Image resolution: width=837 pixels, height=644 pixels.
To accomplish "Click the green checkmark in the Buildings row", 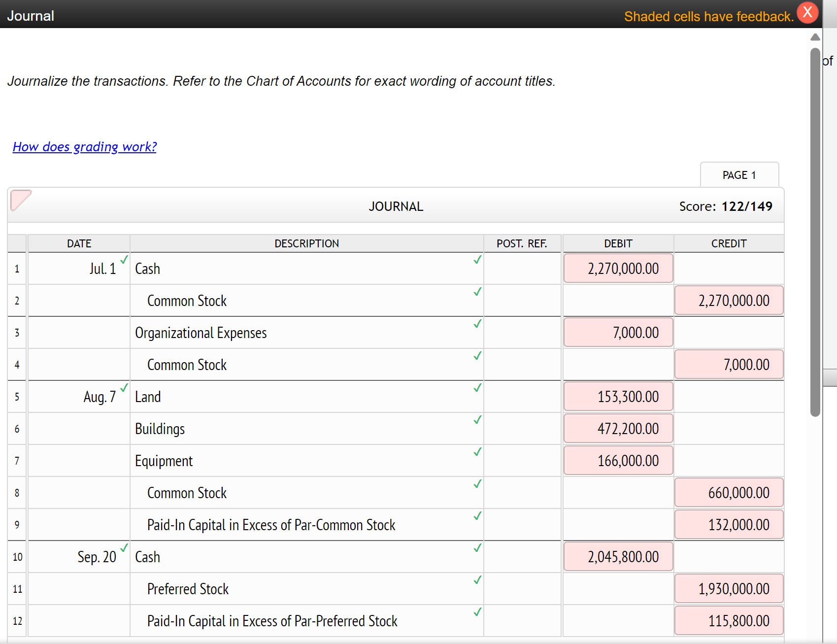I will (477, 419).
